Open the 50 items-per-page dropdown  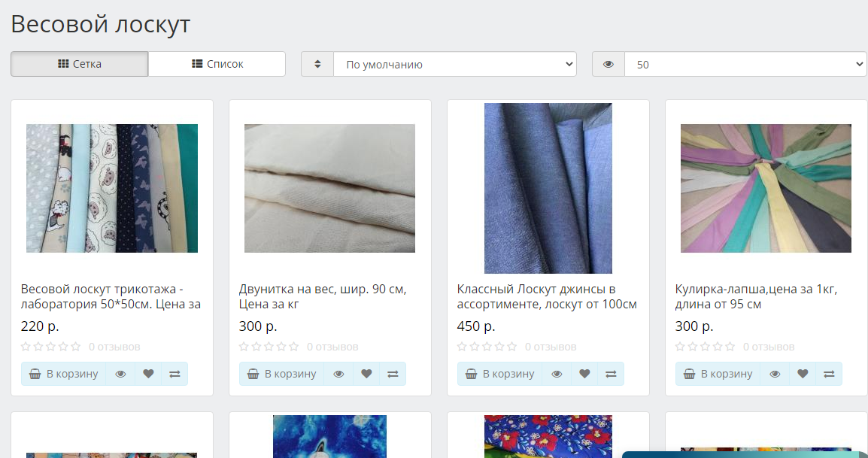[x=745, y=64]
